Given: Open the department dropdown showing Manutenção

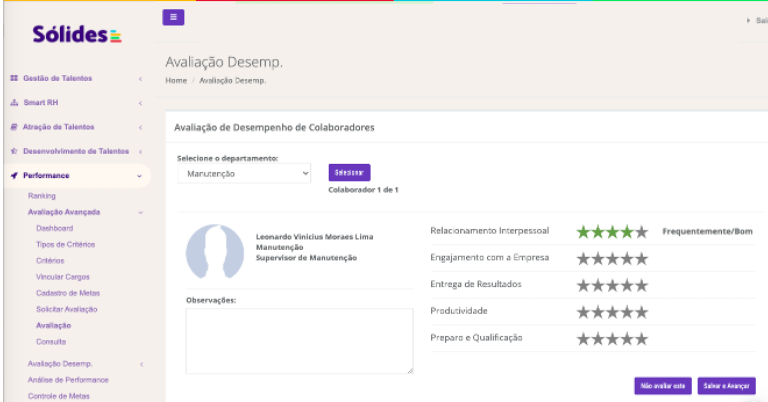Looking at the screenshot, I should point(244,173).
